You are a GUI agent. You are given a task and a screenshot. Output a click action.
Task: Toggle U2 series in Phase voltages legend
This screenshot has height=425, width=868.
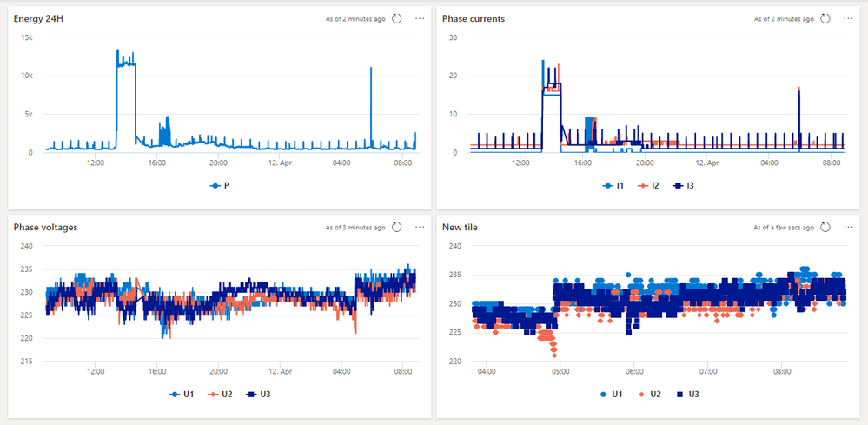tap(220, 394)
